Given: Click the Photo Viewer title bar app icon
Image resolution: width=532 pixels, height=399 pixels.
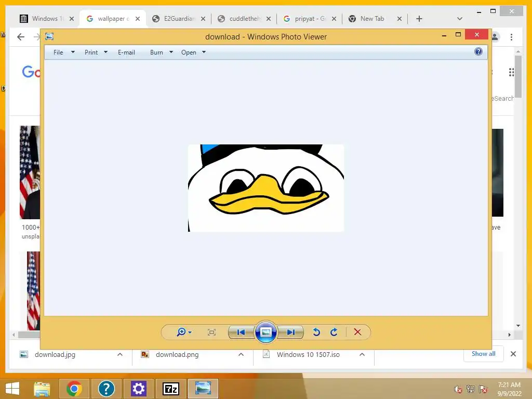Looking at the screenshot, I should (49, 36).
